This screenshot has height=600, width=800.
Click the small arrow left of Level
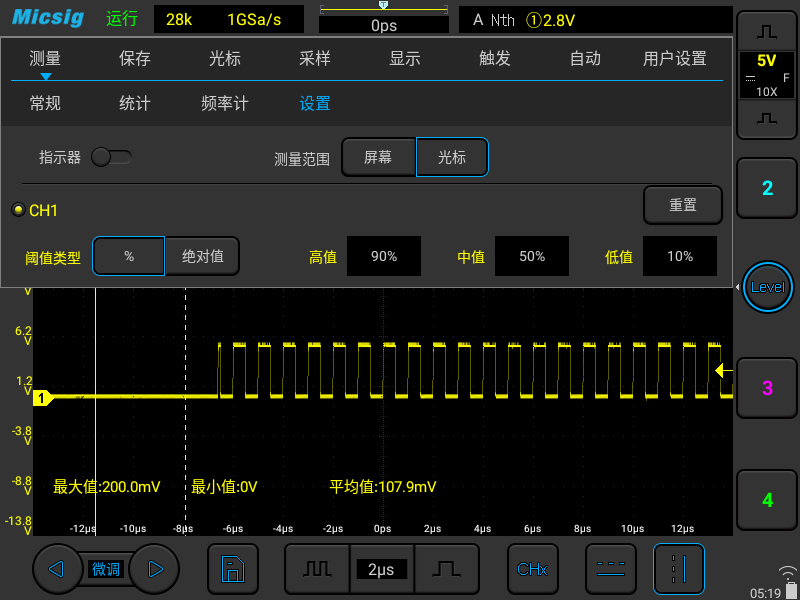pyautogui.click(x=737, y=287)
